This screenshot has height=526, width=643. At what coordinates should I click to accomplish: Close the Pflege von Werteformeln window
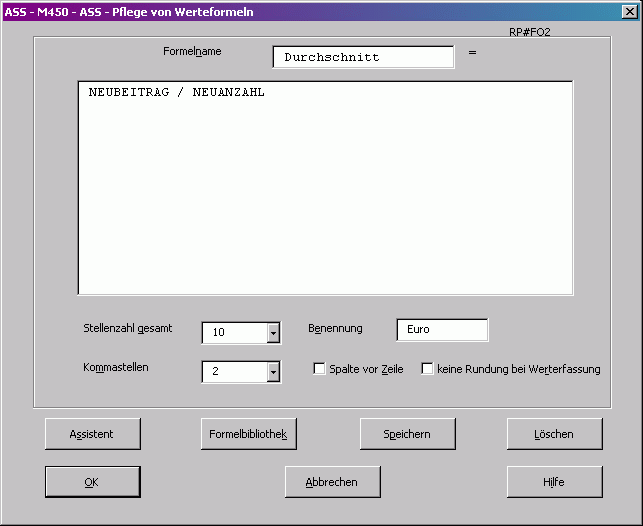click(x=629, y=12)
